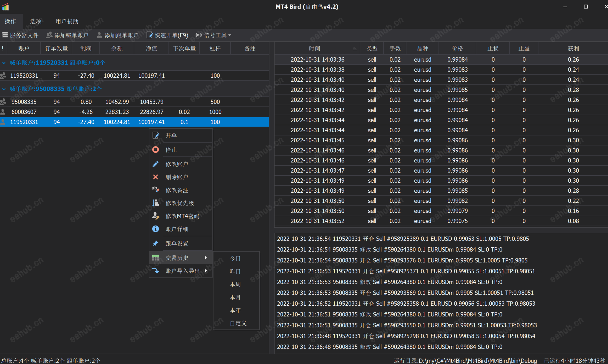Click the red Stop (停止) icon
Viewport: 608px width, 364px height.
[x=156, y=150]
